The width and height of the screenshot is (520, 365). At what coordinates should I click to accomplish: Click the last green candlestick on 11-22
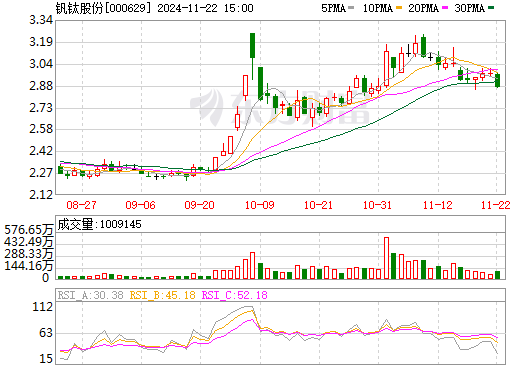497,80
